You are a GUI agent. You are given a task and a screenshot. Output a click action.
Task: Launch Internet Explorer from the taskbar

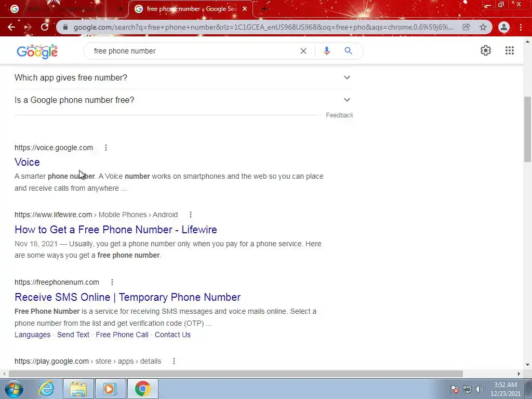[x=46, y=389]
